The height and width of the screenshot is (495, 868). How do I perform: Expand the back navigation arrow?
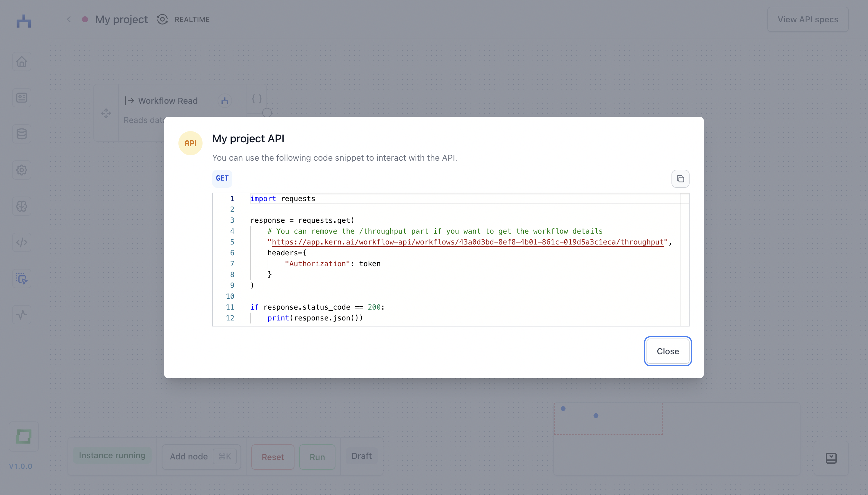[x=69, y=19]
